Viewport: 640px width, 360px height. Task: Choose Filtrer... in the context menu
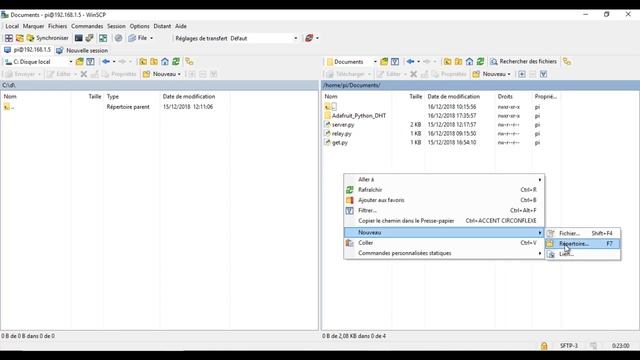point(444,210)
